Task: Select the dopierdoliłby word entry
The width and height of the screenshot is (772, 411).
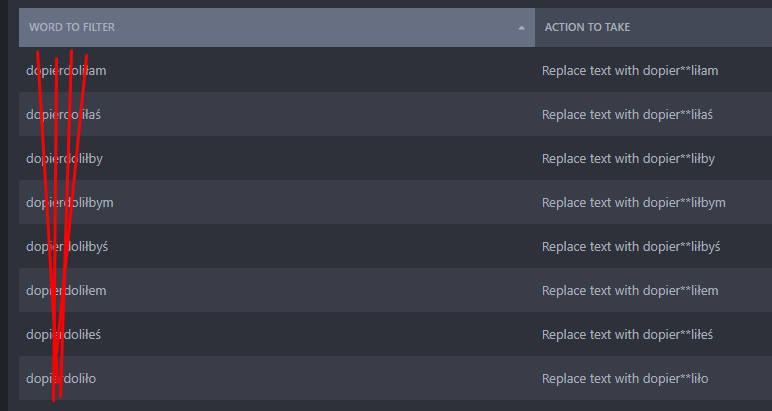Action: [64, 158]
